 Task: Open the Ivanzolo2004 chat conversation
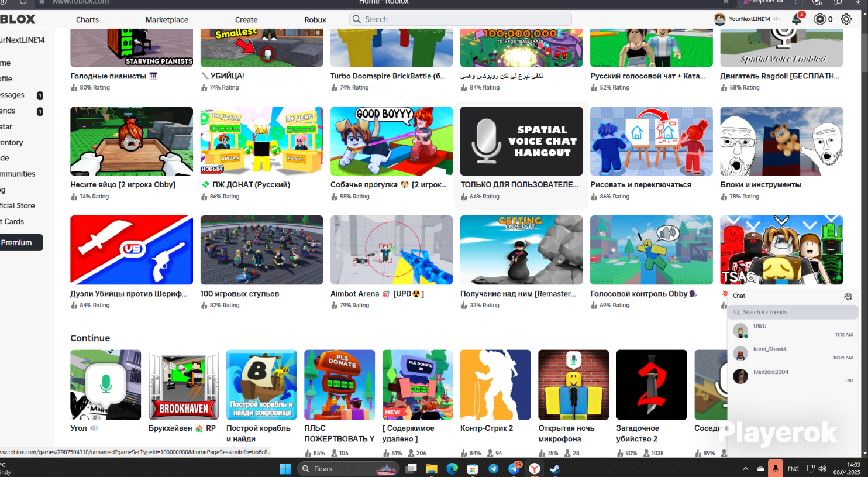coord(793,376)
